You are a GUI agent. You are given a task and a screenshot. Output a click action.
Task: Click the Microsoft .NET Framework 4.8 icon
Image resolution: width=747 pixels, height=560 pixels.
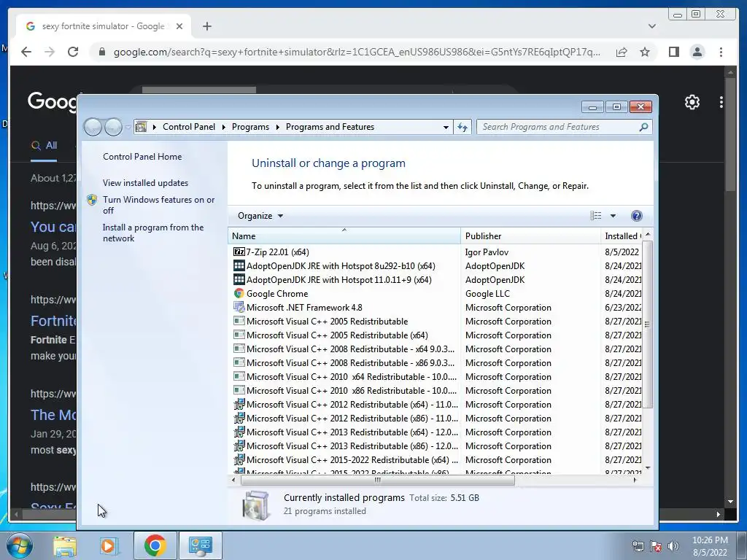tap(239, 307)
